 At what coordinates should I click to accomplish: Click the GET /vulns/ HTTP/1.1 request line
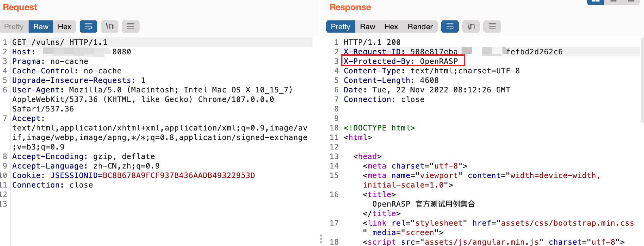[x=60, y=42]
